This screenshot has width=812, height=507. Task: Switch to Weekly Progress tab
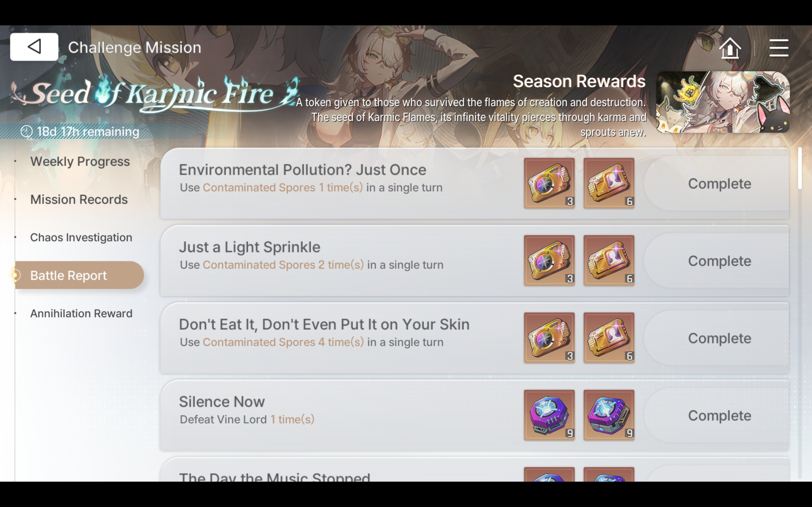click(80, 161)
